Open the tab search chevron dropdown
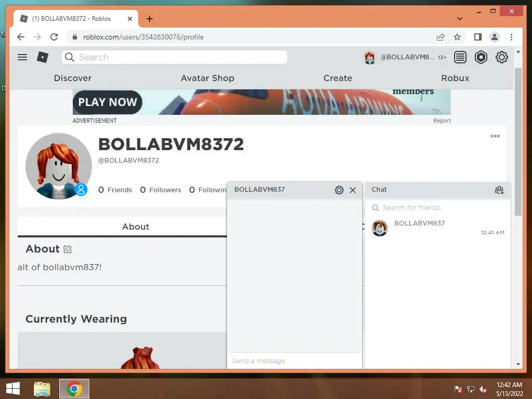The height and width of the screenshot is (399, 532). (460, 19)
